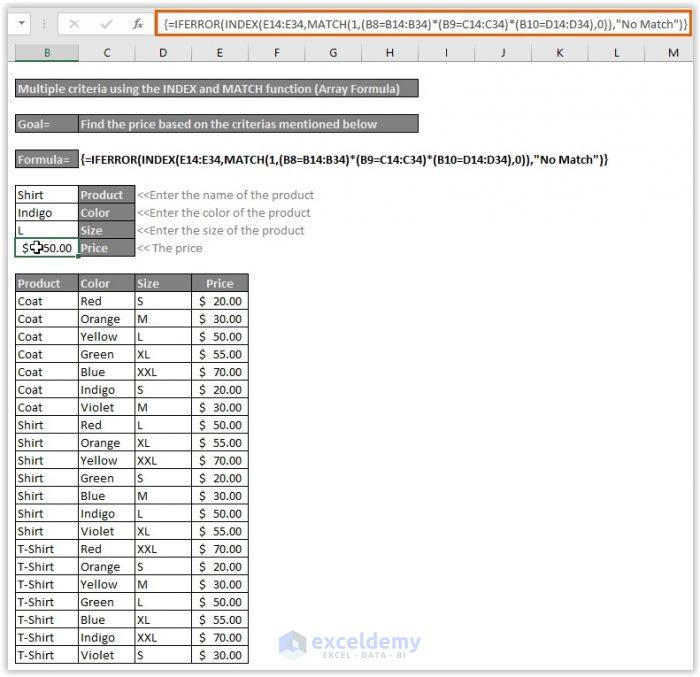Select column B header
Viewport: 700px width, 677px height.
(47, 53)
